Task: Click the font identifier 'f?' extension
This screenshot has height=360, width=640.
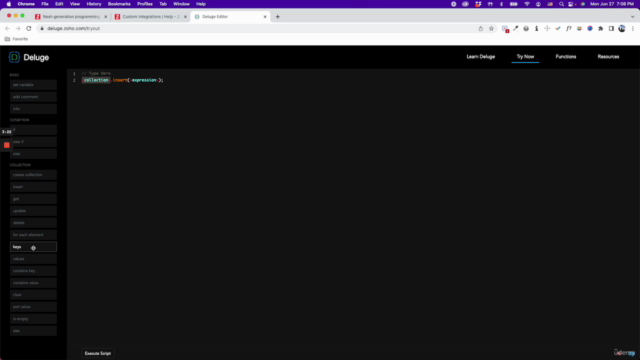Action: point(569,29)
